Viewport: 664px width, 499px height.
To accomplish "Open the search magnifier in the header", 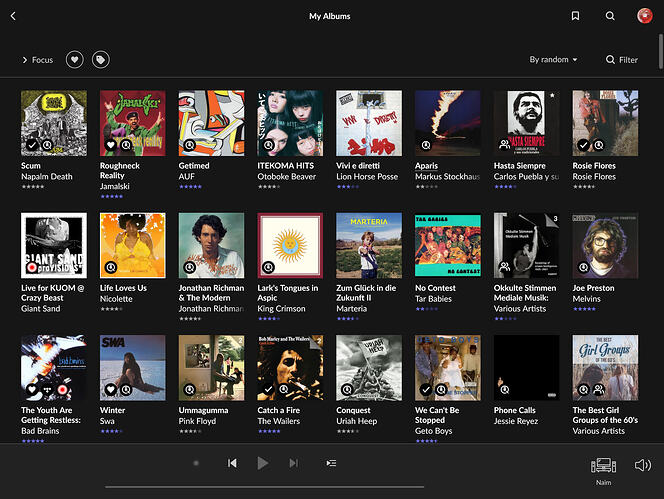I will click(x=610, y=16).
